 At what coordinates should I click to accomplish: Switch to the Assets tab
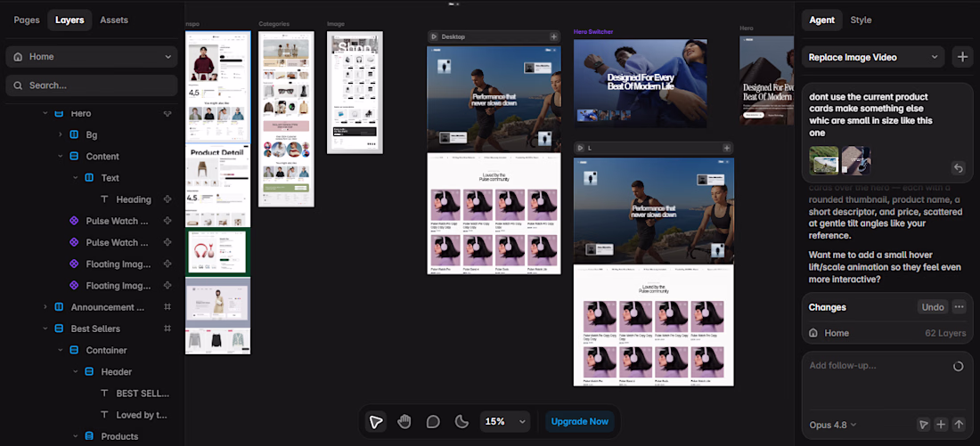(114, 20)
